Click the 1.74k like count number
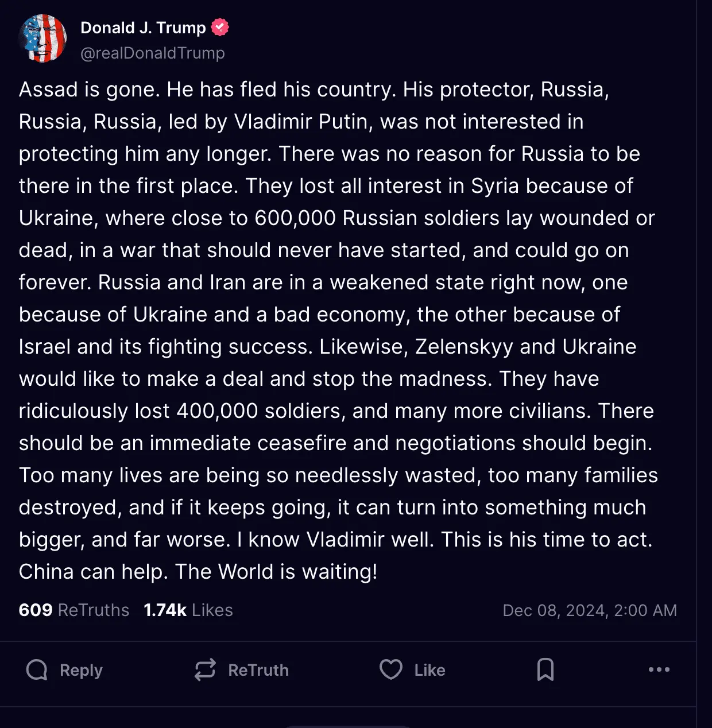Viewport: 712px width, 728px height. click(165, 610)
